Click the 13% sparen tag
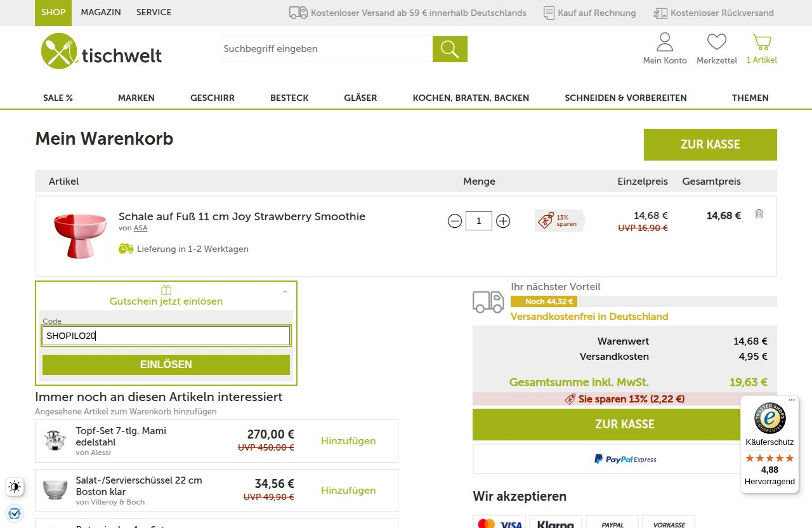Viewport: 812px width, 528px height. pyautogui.click(x=560, y=221)
